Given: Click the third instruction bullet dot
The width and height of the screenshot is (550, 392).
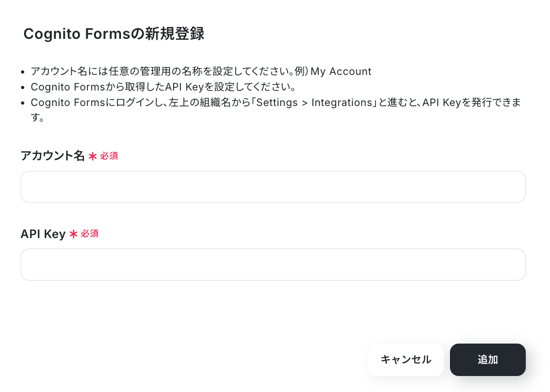Looking at the screenshot, I should pos(23,103).
